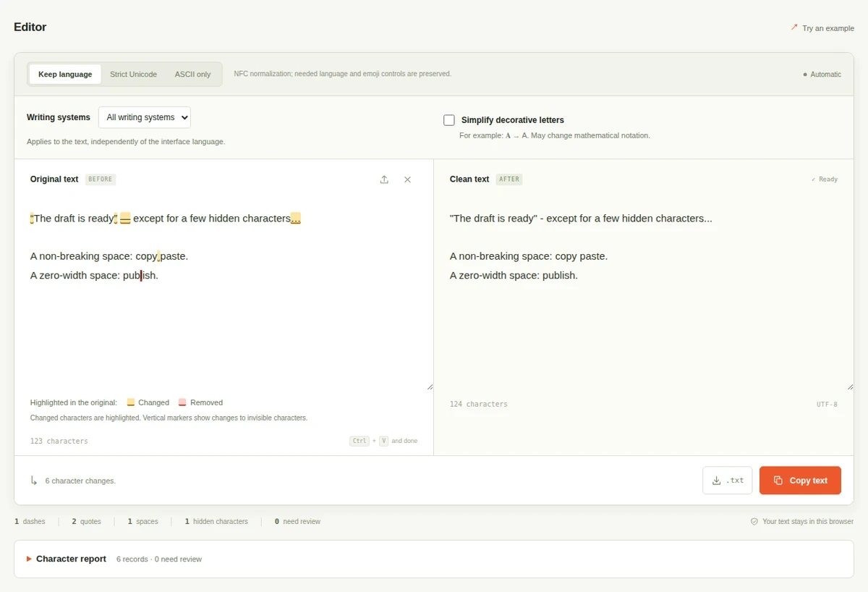Click the arrow icon beside Try an example

pyautogui.click(x=794, y=28)
